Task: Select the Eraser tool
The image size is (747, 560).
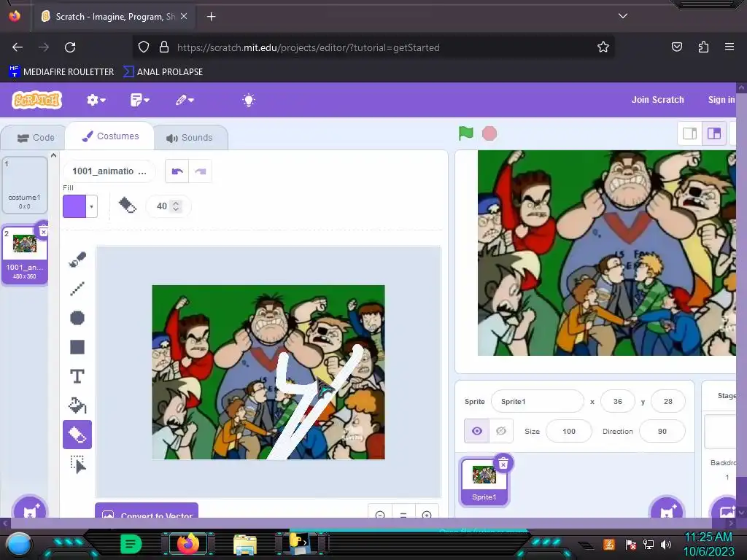Action: [77, 435]
